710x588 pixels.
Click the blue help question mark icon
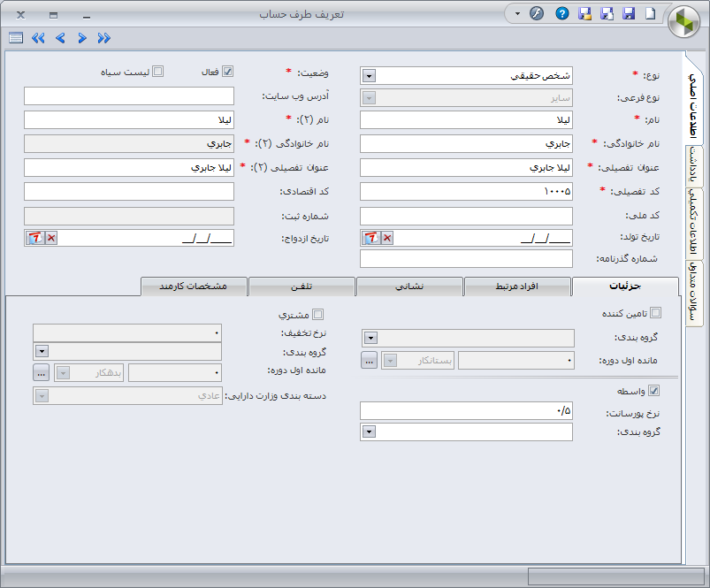point(561,14)
